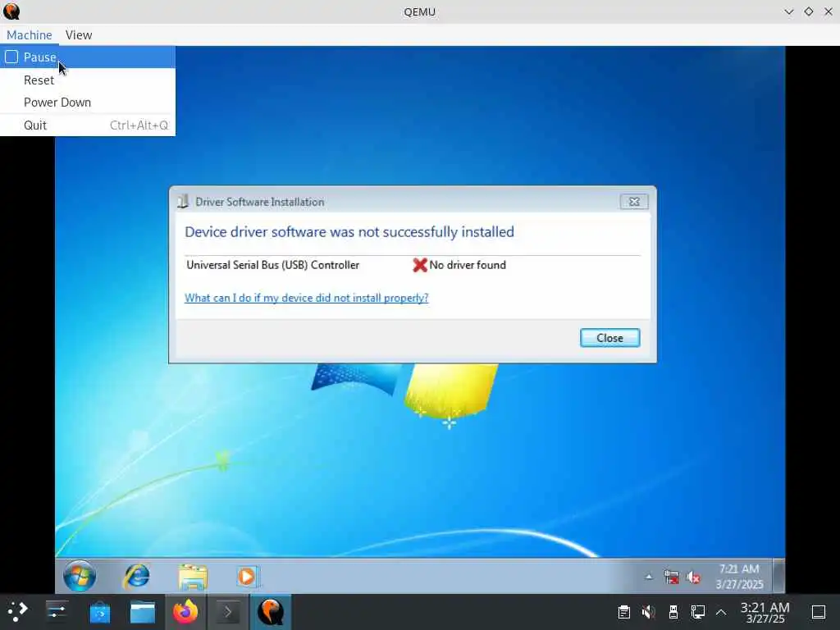Screen dimensions: 840x630
Task: Switch to QEMU task in host taskbar
Action: tap(271, 612)
